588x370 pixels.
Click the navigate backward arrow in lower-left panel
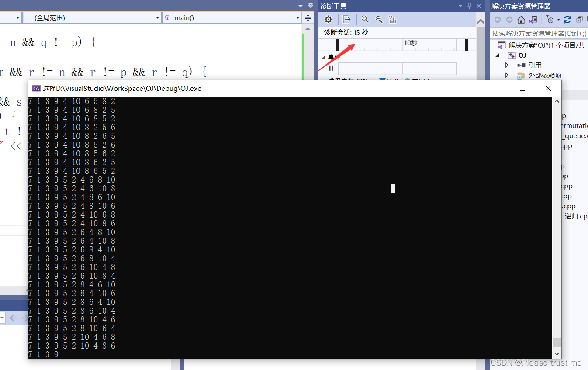pos(14,318)
